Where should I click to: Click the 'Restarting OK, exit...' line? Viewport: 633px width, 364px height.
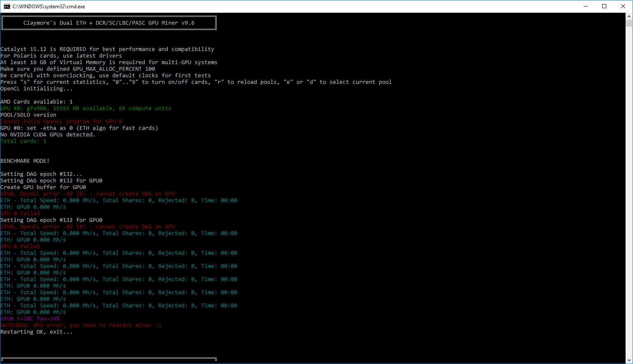pyautogui.click(x=37, y=332)
